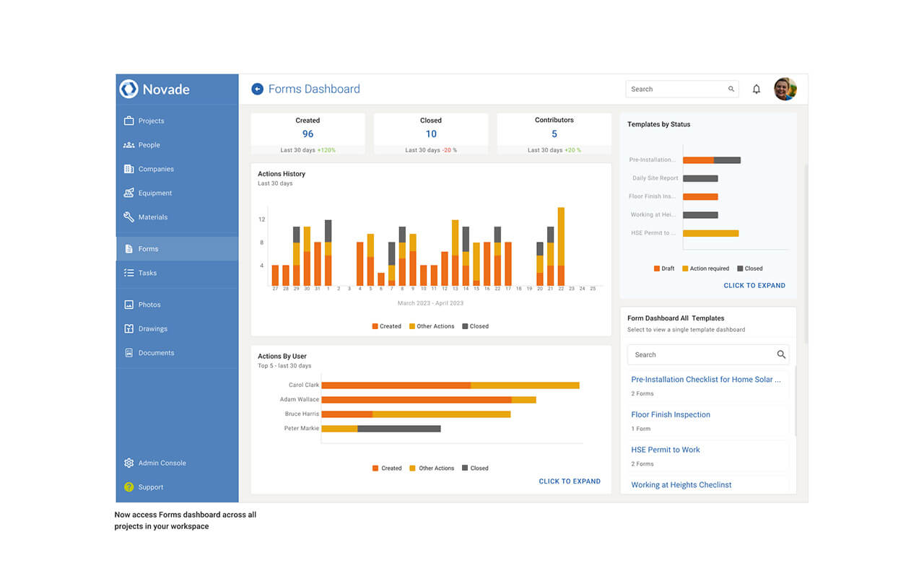The height and width of the screenshot is (576, 924).
Task: Open the notifications bell
Action: point(757,90)
